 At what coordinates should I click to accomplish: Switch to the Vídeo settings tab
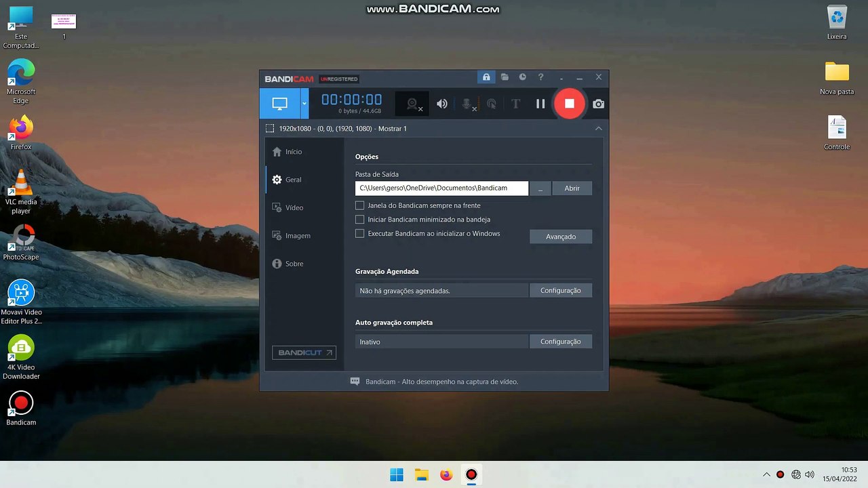point(294,207)
